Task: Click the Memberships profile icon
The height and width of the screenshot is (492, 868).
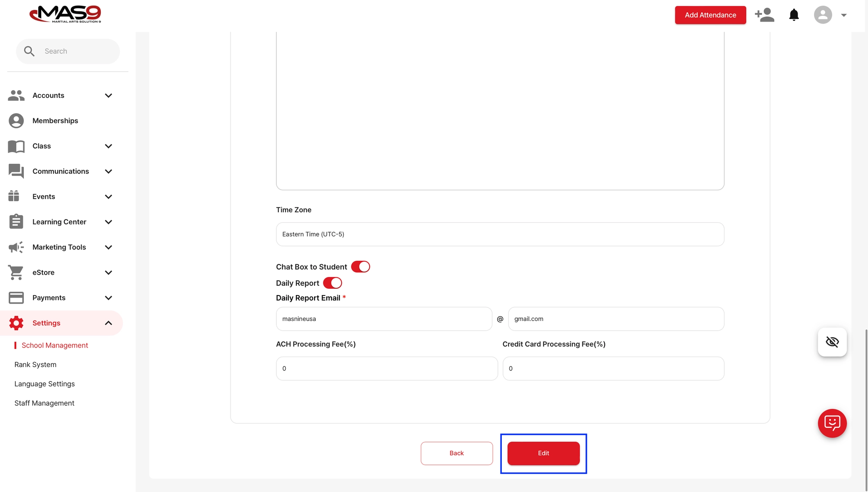Action: pyautogui.click(x=16, y=120)
